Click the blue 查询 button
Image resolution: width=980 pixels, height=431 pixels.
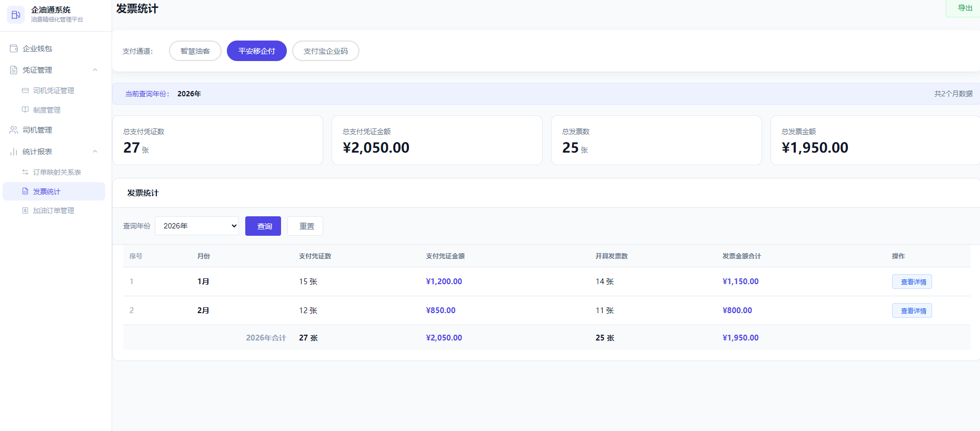pos(263,226)
